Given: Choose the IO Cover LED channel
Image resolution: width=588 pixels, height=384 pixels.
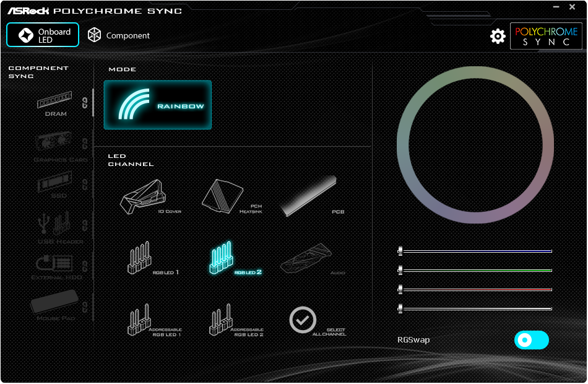Looking at the screenshot, I should coord(149,197).
